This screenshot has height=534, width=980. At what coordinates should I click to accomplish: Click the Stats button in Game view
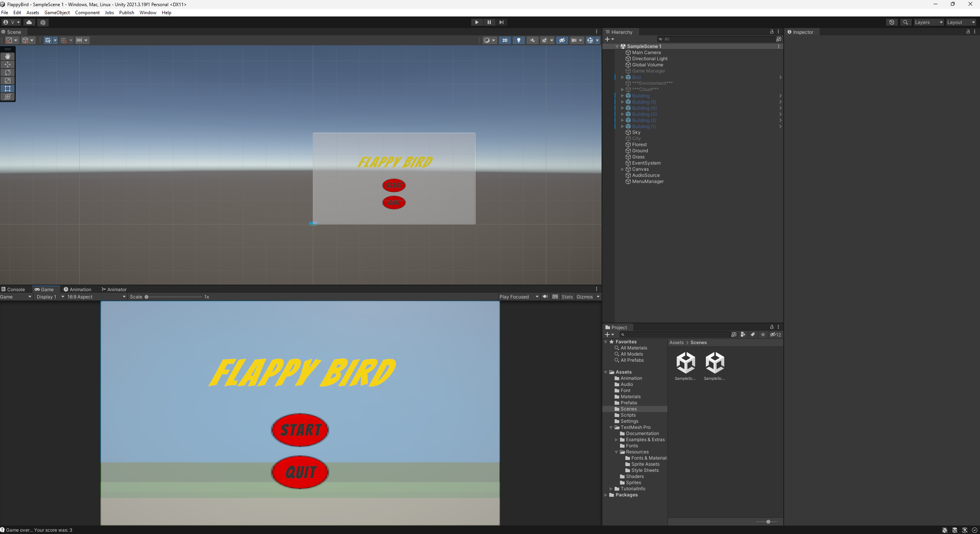click(x=567, y=297)
